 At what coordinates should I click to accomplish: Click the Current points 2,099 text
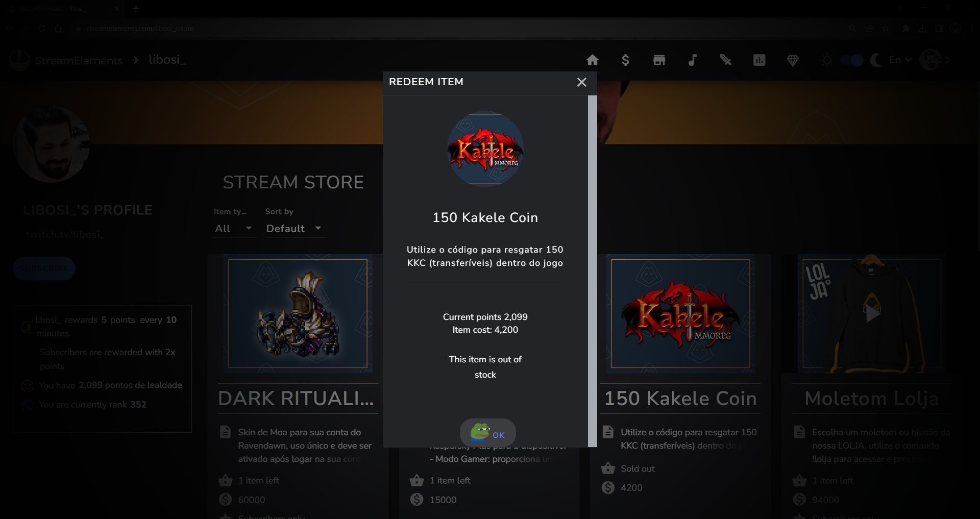click(485, 317)
